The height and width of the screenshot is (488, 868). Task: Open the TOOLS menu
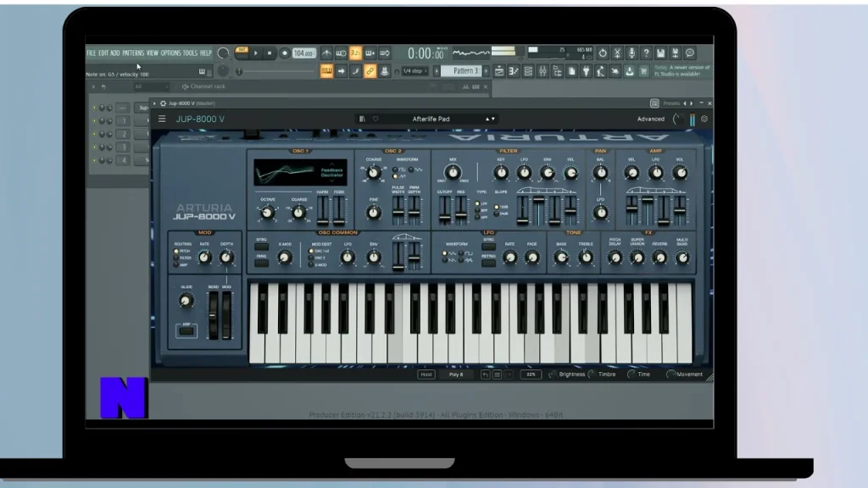[190, 53]
